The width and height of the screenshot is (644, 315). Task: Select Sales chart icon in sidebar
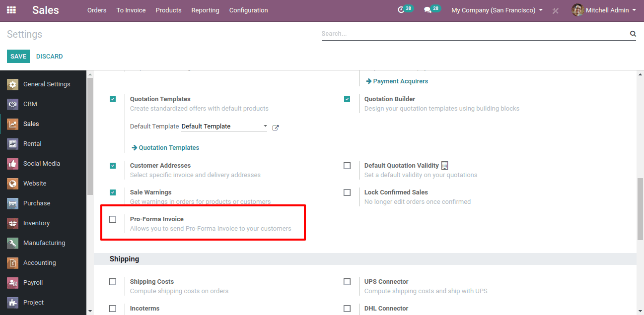[x=13, y=124]
